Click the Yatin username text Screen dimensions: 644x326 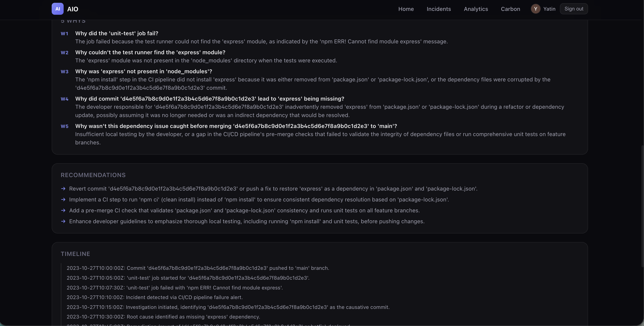[x=549, y=9]
